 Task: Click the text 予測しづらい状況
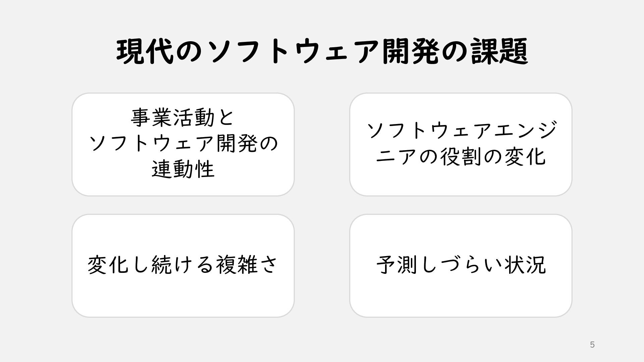[x=461, y=265]
